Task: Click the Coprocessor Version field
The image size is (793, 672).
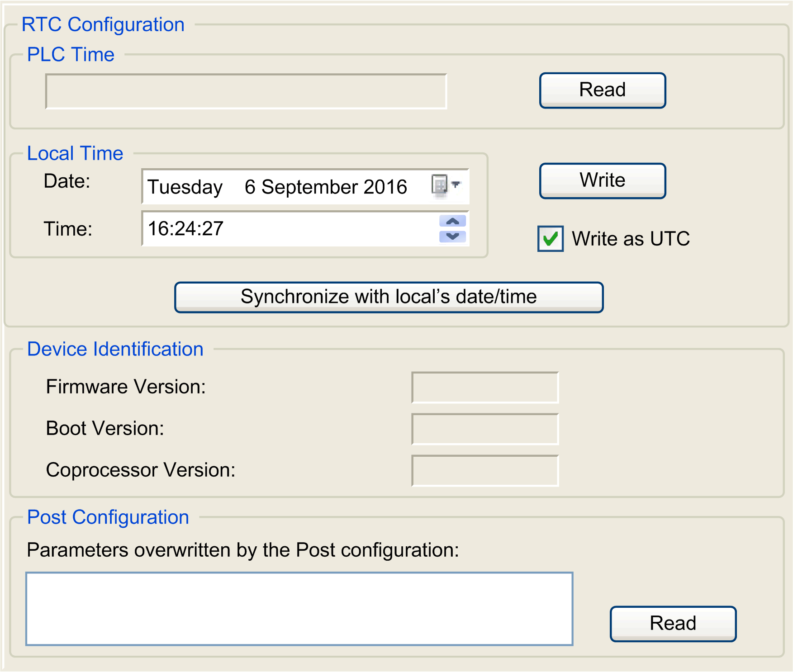Action: (485, 471)
